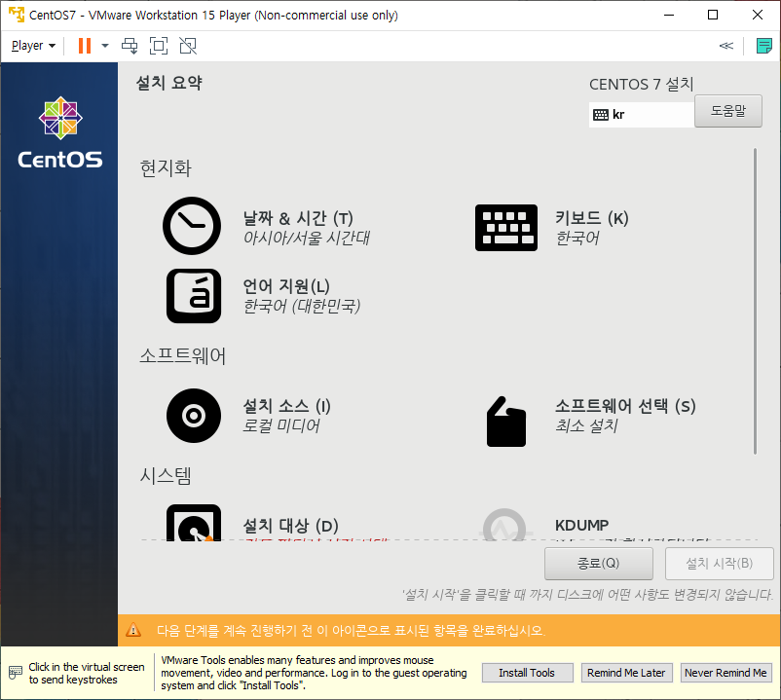Open Installation Destination disk icon
Viewport: 781px width, 700px height.
pyautogui.click(x=194, y=523)
